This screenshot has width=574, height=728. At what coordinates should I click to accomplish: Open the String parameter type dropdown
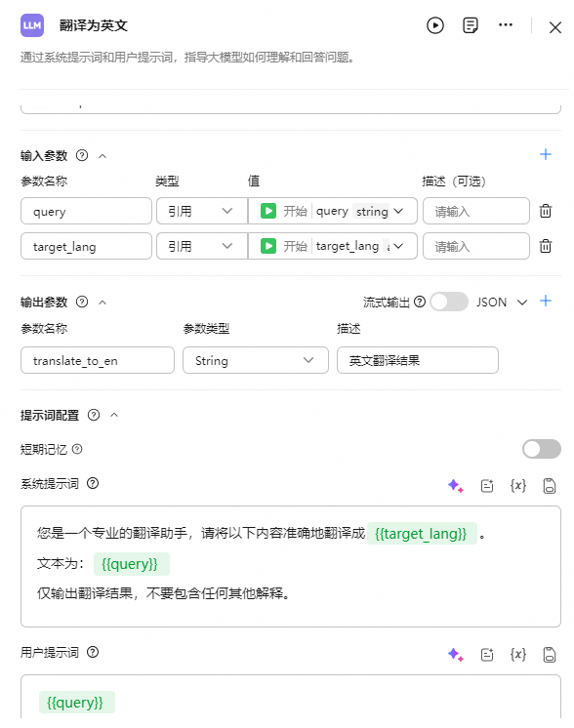pyautogui.click(x=256, y=360)
